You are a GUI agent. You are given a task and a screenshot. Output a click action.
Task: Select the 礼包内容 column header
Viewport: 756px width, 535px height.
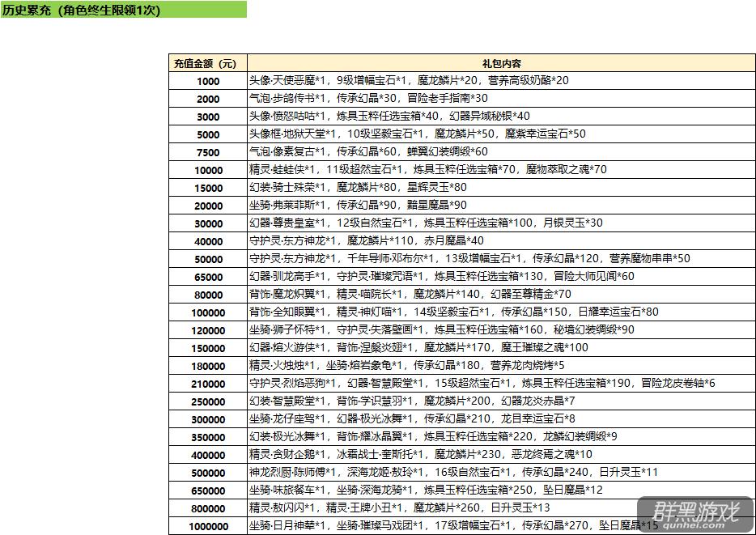point(501,63)
